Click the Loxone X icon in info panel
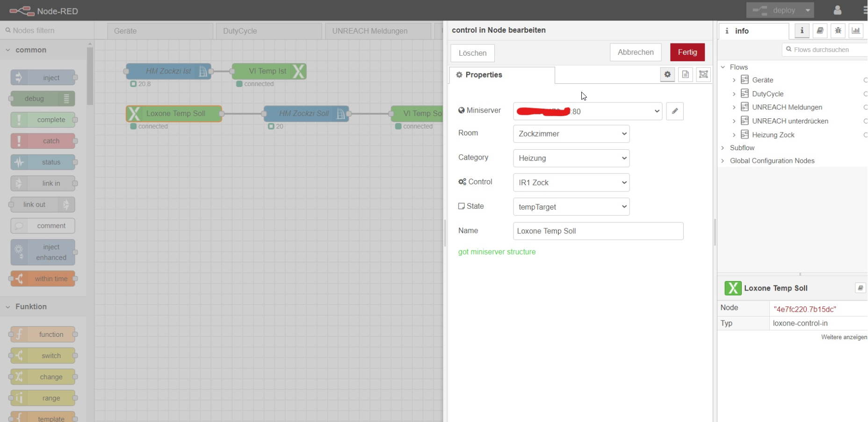 733,288
